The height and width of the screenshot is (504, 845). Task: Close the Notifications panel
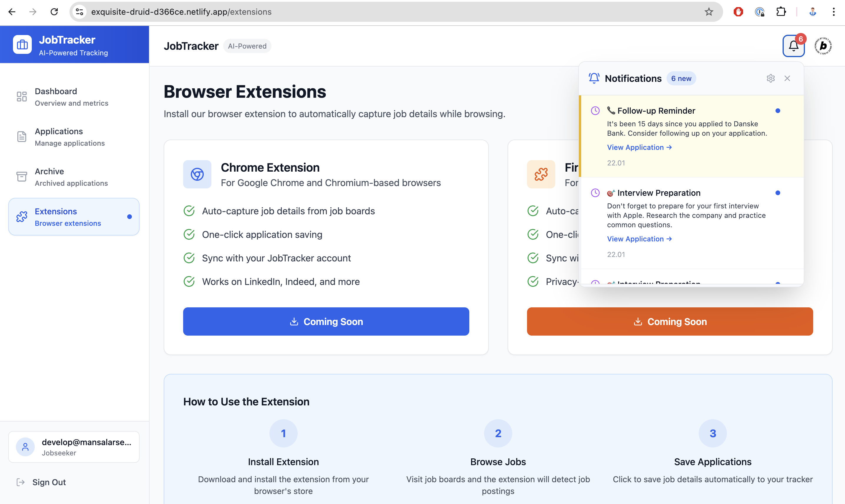[x=787, y=78]
